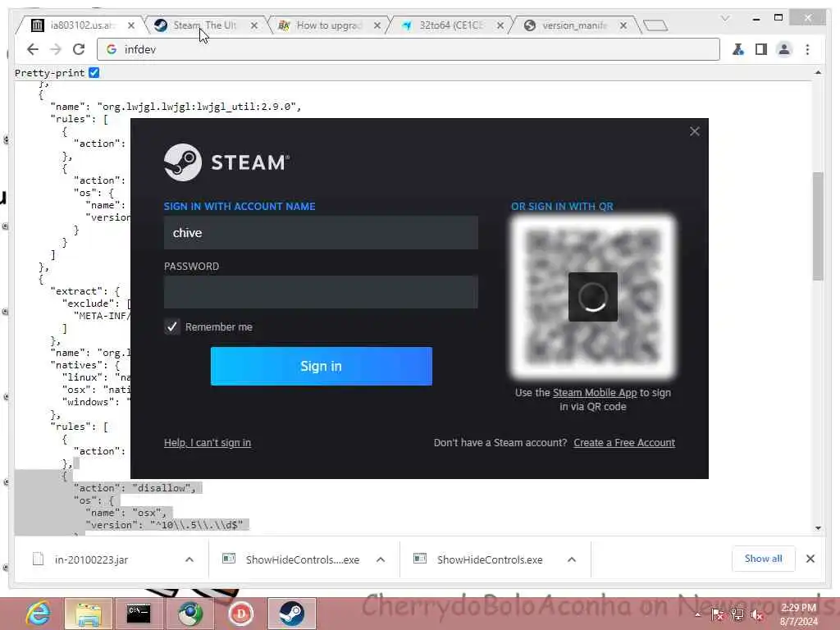The image size is (840, 630).
Task: Open the Chromium-style browser taskbar icon
Action: click(x=189, y=614)
